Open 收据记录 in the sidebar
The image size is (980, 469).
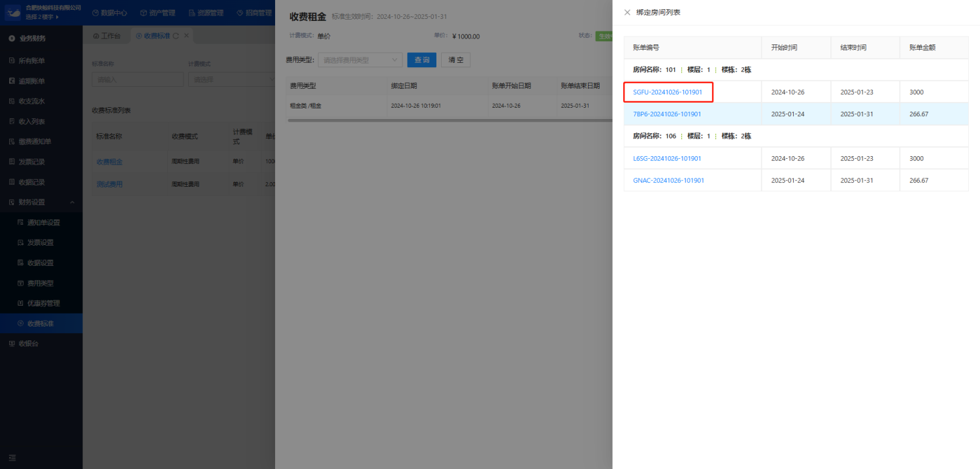pyautogui.click(x=41, y=182)
